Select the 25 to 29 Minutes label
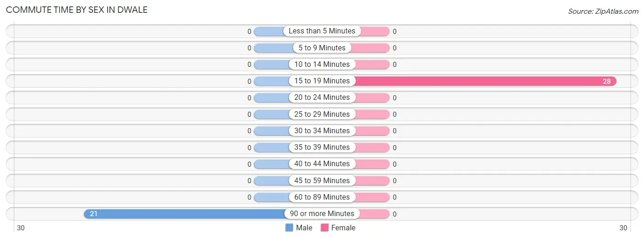Viewport: 644px width, 239px height. point(322,114)
